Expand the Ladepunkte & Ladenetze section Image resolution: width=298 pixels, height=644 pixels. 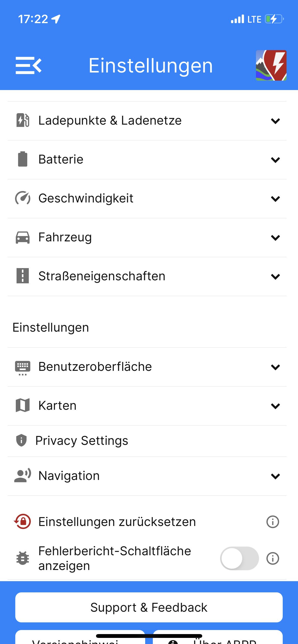pyautogui.click(x=275, y=121)
